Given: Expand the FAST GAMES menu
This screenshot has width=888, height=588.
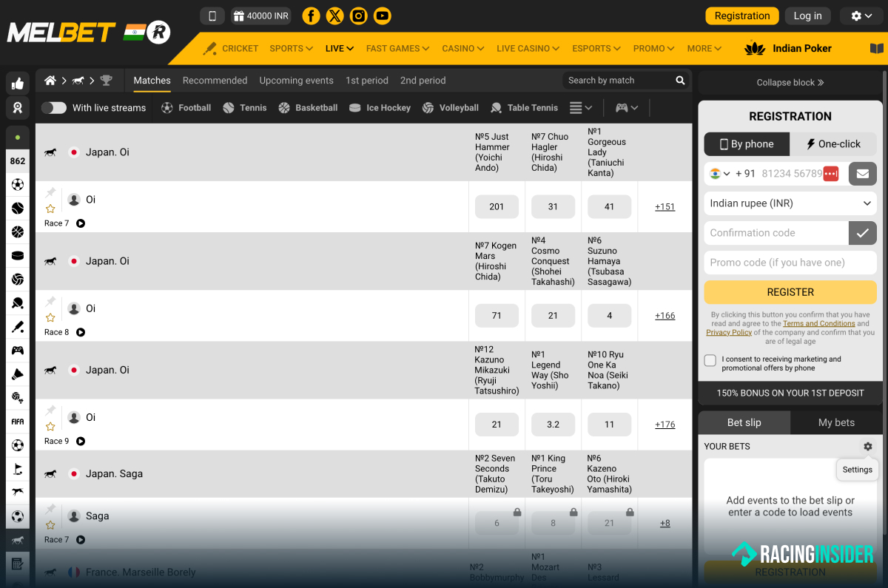Looking at the screenshot, I should (397, 48).
